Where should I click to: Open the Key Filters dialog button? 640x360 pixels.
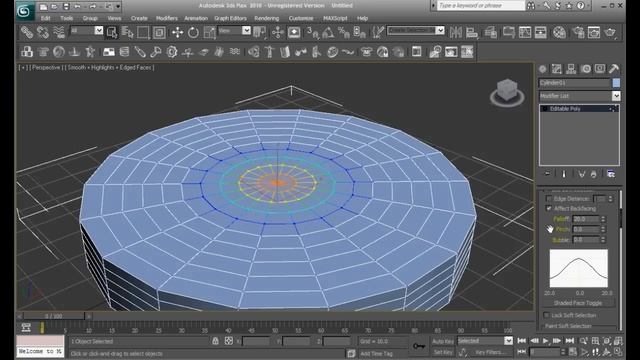491,352
